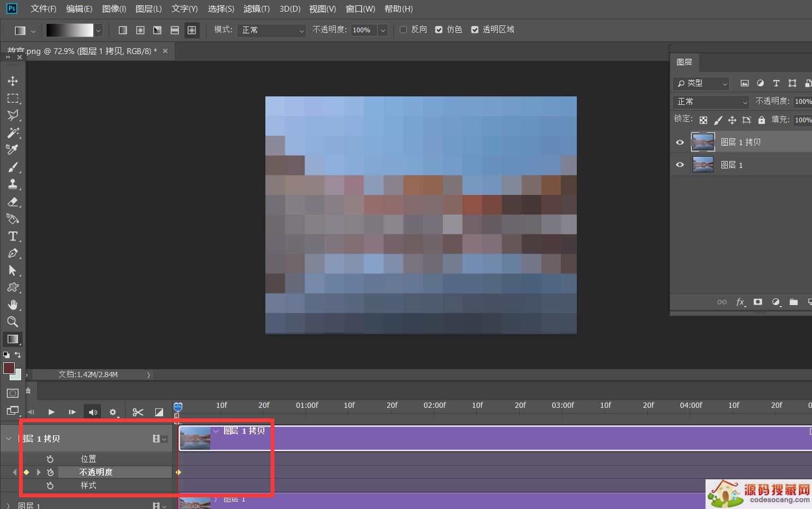Image resolution: width=812 pixels, height=509 pixels.
Task: Create a new group folder
Action: 793,302
